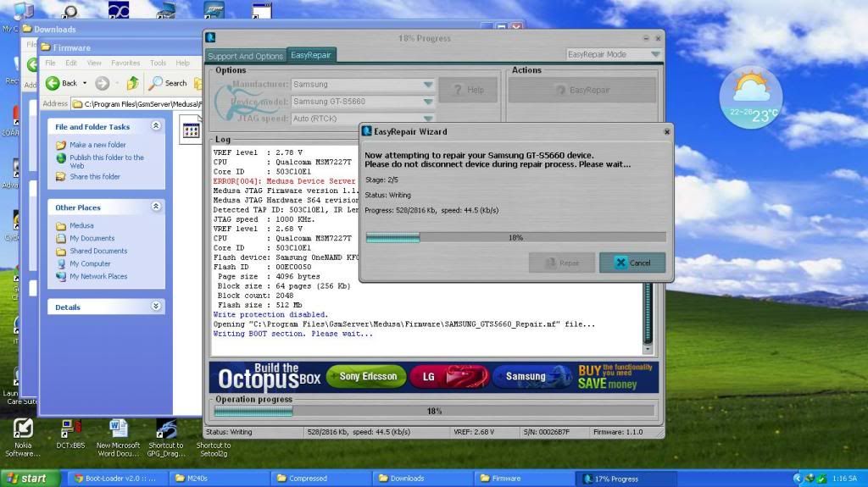868x487 pixels.
Task: Click the LG banner button
Action: pyautogui.click(x=449, y=376)
